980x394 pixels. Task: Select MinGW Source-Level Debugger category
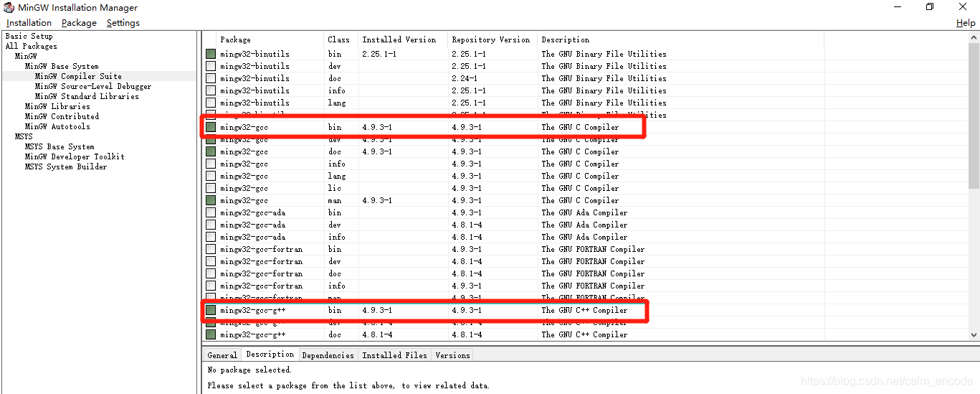tap(93, 86)
